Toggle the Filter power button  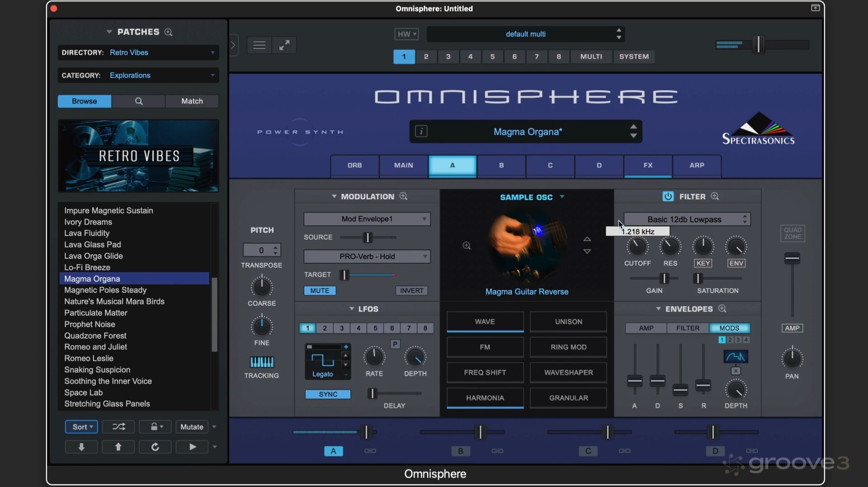(x=668, y=197)
